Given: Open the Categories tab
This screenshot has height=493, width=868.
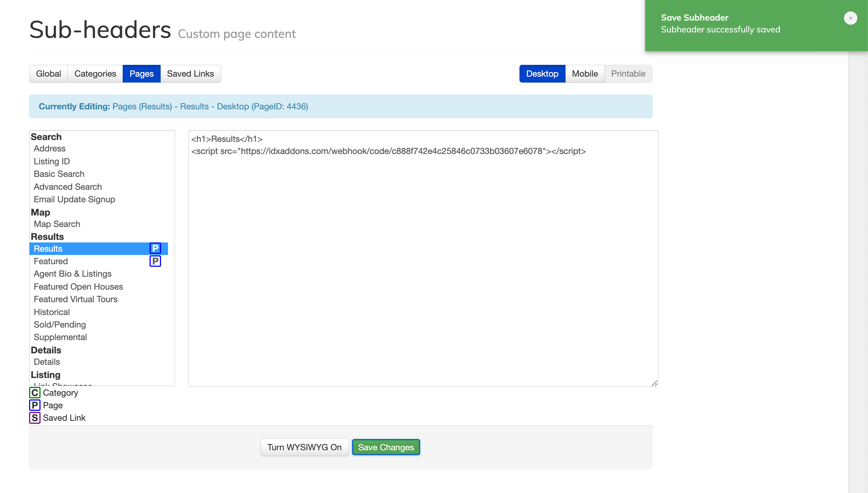Looking at the screenshot, I should 95,74.
